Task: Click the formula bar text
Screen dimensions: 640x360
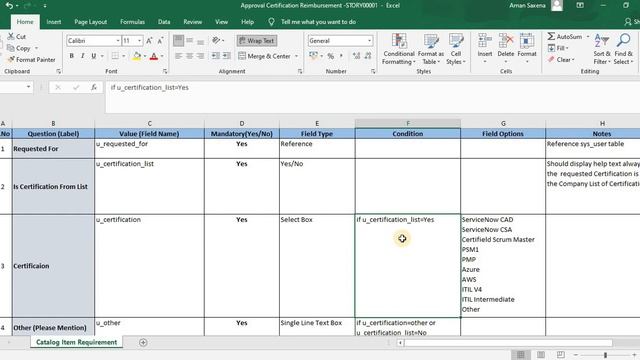Action: coord(149,87)
